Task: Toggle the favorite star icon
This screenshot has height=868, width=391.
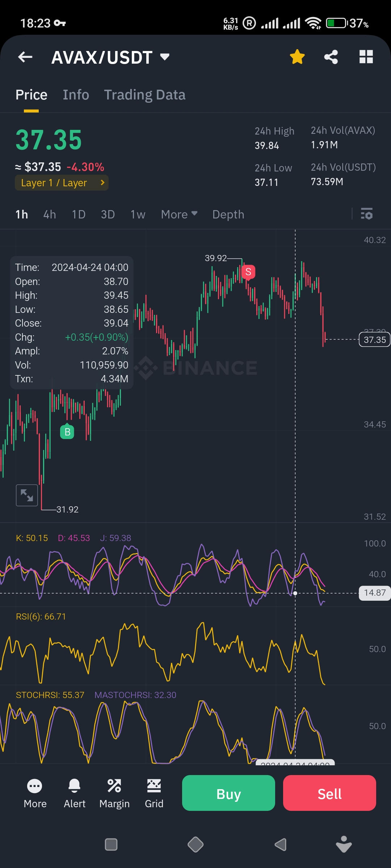Action: 297,57
